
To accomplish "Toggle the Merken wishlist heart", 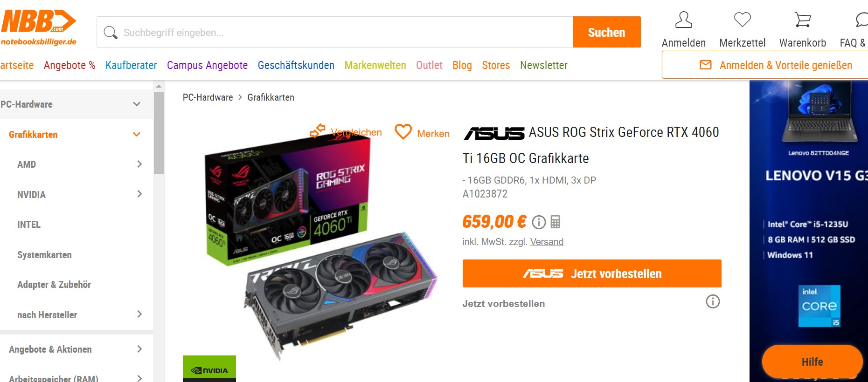I will click(x=403, y=132).
